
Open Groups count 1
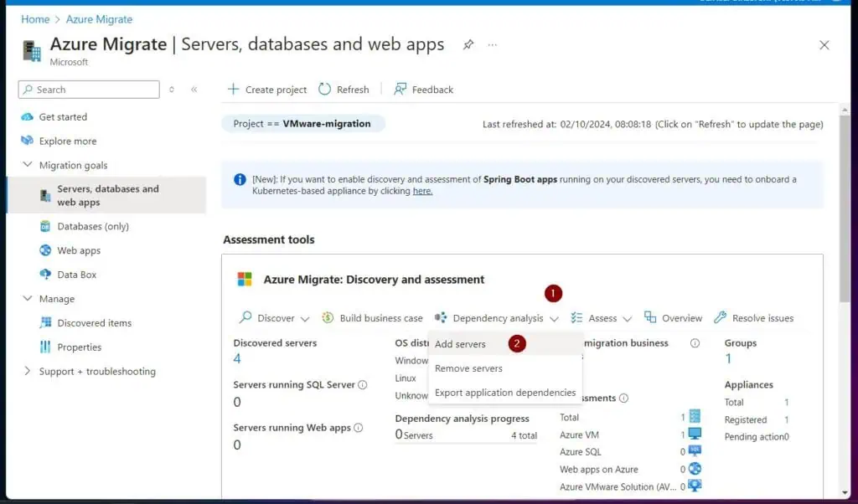point(728,358)
